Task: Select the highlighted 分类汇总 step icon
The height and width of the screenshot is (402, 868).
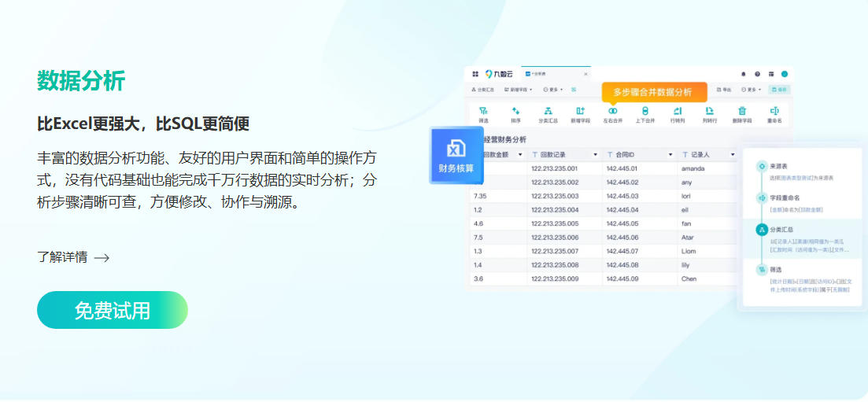Action: [x=762, y=229]
